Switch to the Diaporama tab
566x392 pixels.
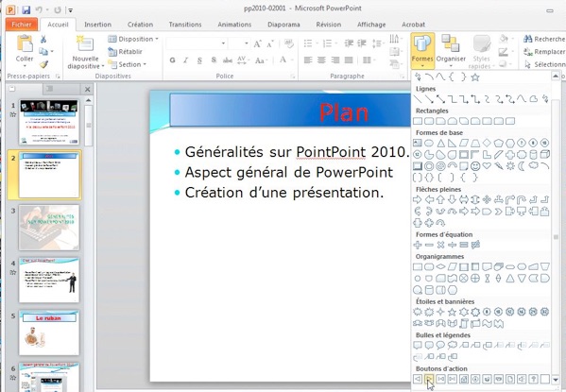tap(283, 25)
